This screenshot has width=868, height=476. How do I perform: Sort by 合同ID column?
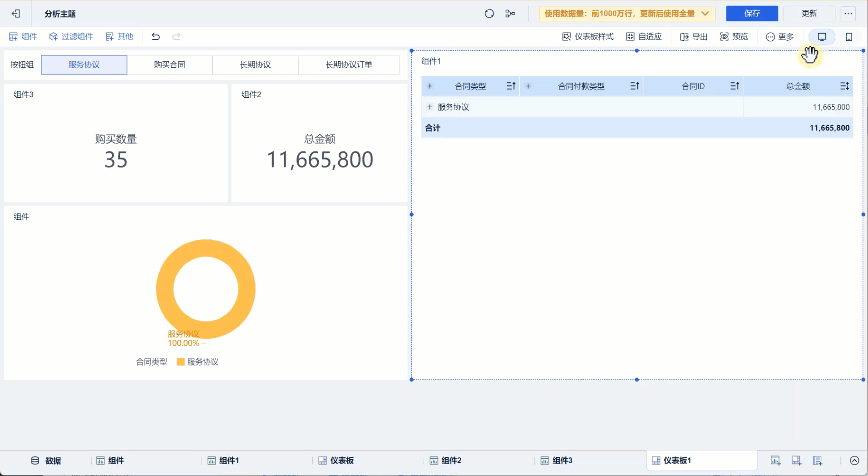click(x=735, y=86)
